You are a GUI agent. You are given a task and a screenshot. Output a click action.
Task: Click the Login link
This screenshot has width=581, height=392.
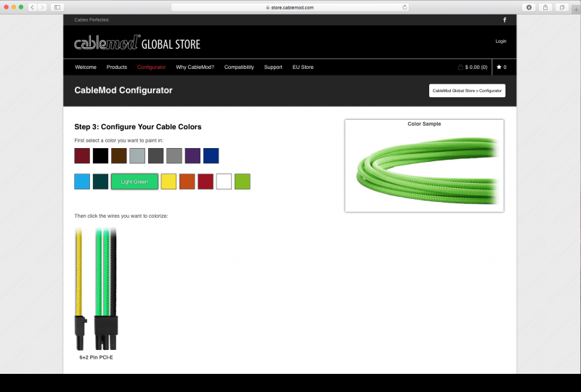coord(500,41)
